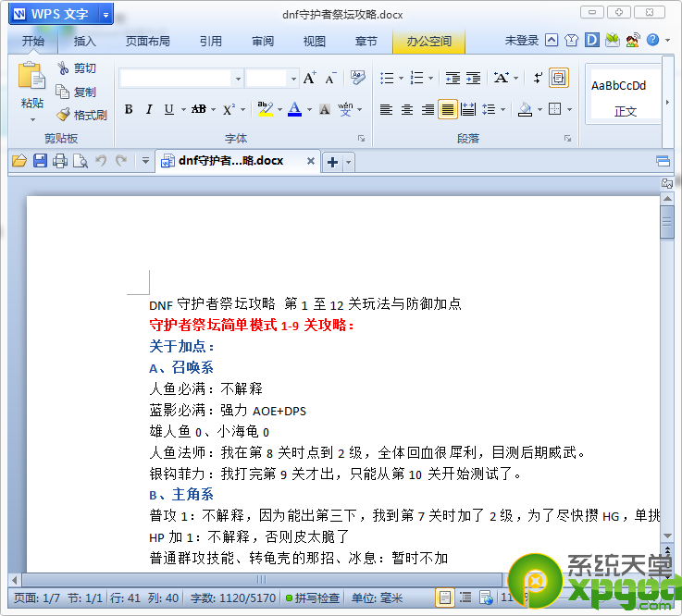Open a file with the folder icon
682x616 pixels.
tap(19, 161)
